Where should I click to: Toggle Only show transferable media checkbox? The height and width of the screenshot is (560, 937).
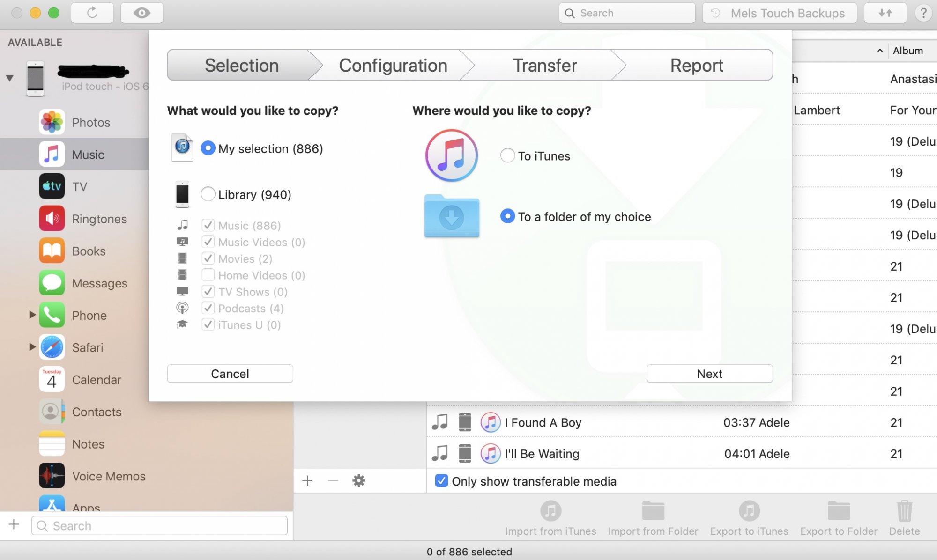(x=441, y=481)
